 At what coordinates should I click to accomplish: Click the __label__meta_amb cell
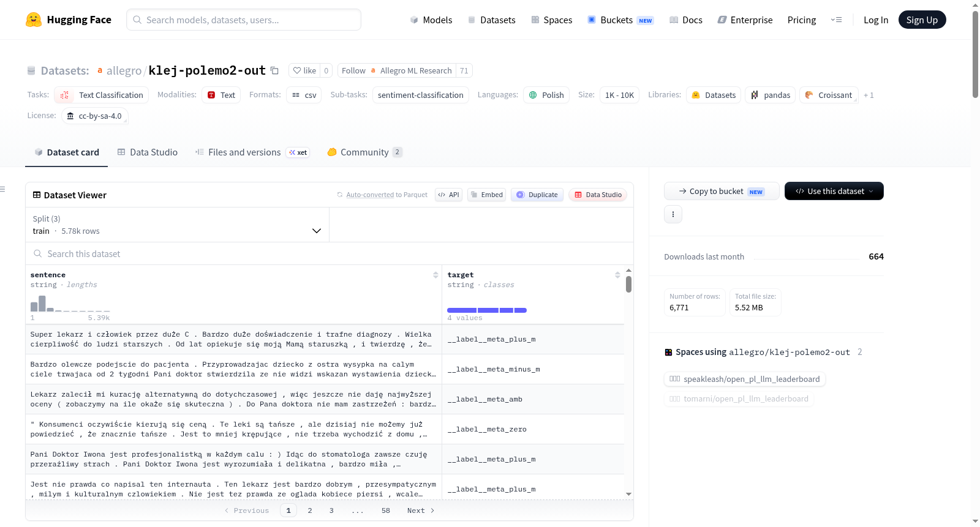[x=533, y=399]
